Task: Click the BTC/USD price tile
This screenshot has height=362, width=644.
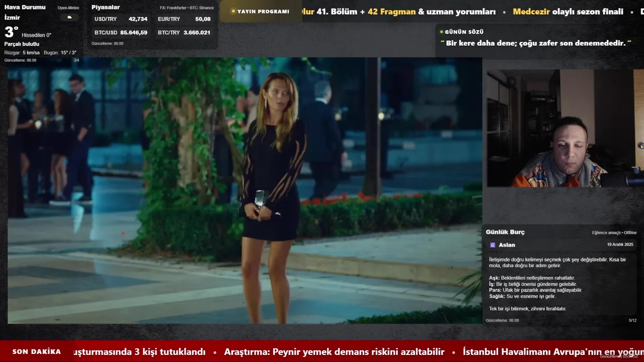Action: (x=121, y=32)
